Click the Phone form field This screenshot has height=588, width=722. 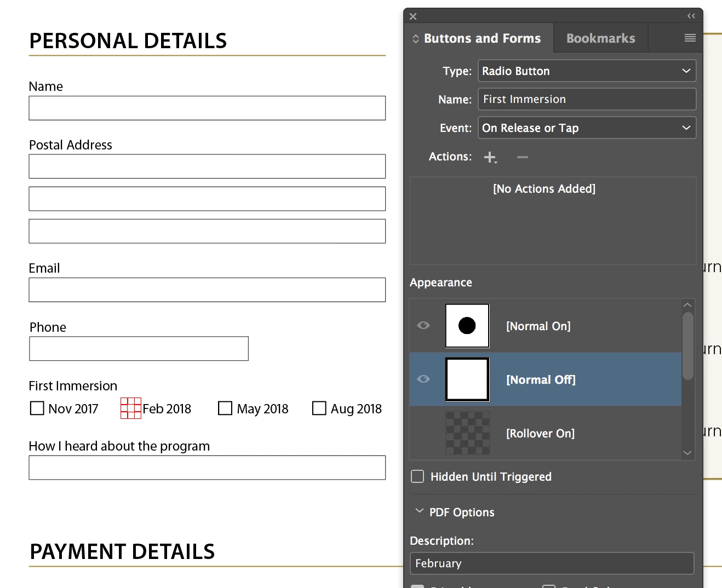[x=139, y=349]
